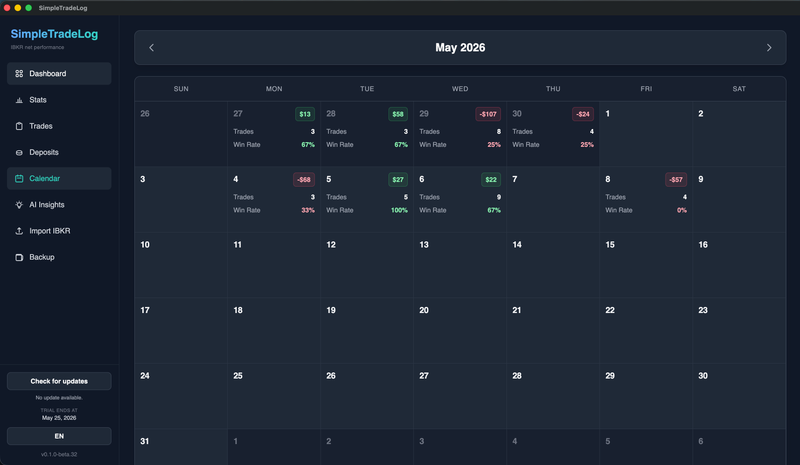This screenshot has height=465, width=800.
Task: Select the April 26 calendar cell
Action: point(181,134)
